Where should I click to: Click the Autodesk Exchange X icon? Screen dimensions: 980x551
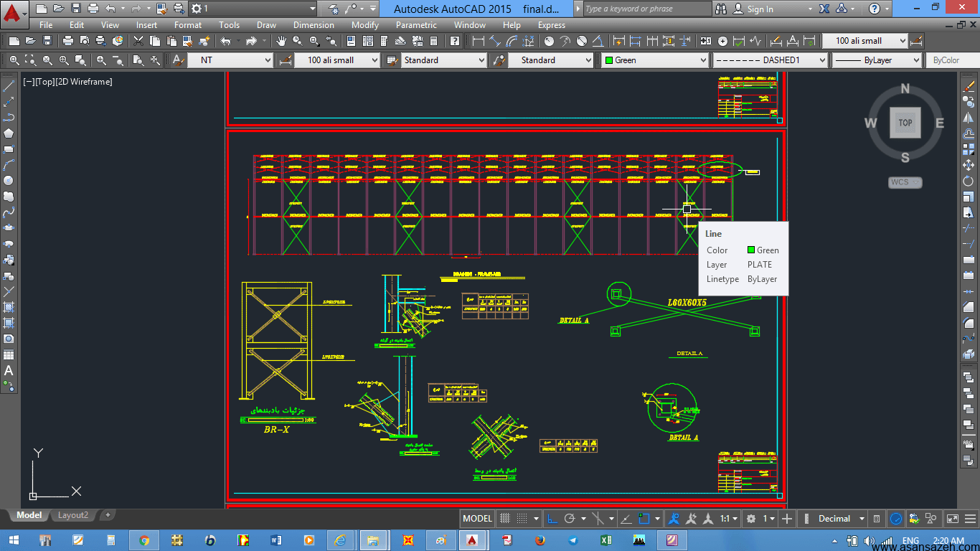pyautogui.click(x=824, y=9)
